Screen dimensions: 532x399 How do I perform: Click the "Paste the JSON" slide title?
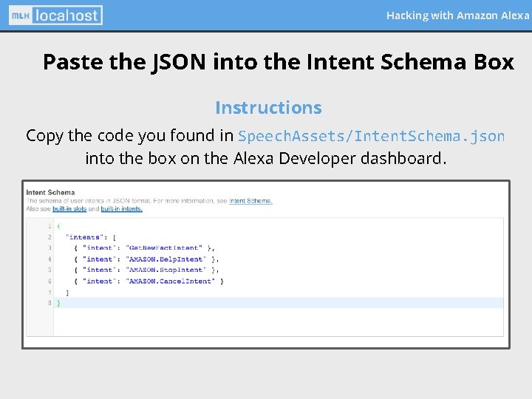[279, 62]
